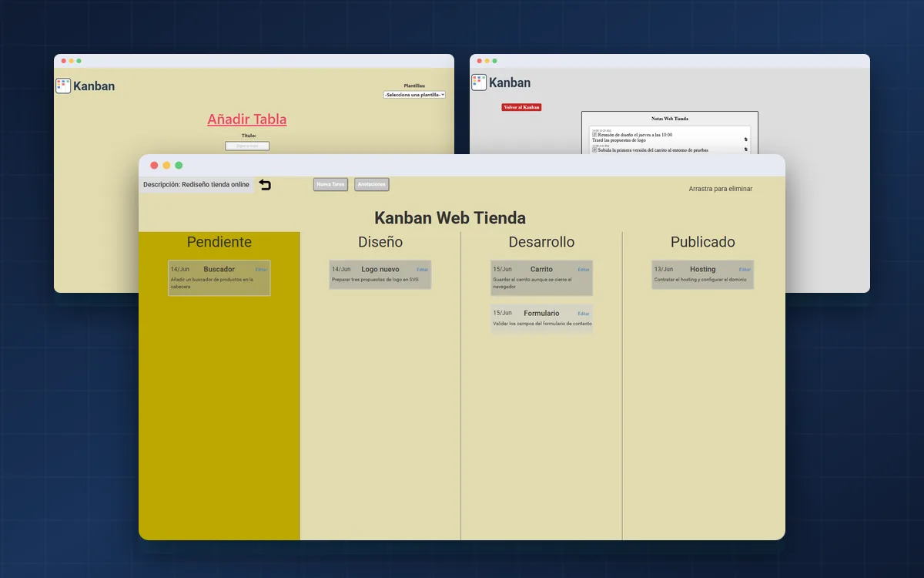Minimize the front Kanban window with yellow button
924x578 pixels.
coord(166,166)
